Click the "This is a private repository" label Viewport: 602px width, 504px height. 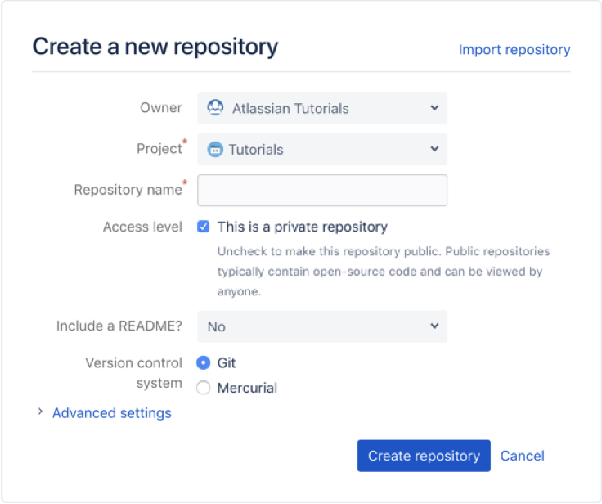pos(303,227)
